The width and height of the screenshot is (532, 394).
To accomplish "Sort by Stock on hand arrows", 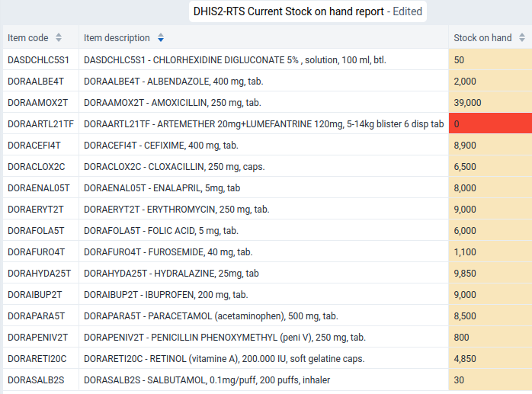I will click(522, 37).
